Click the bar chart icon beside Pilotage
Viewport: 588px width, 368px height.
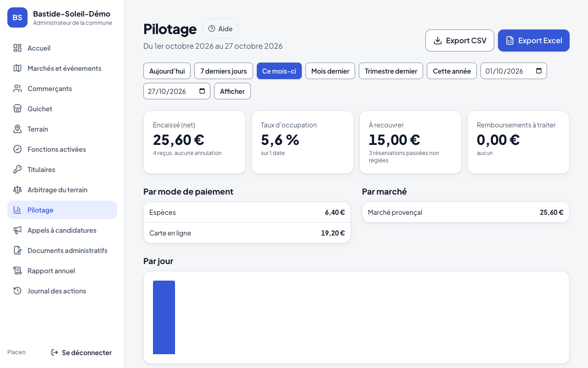tap(17, 210)
